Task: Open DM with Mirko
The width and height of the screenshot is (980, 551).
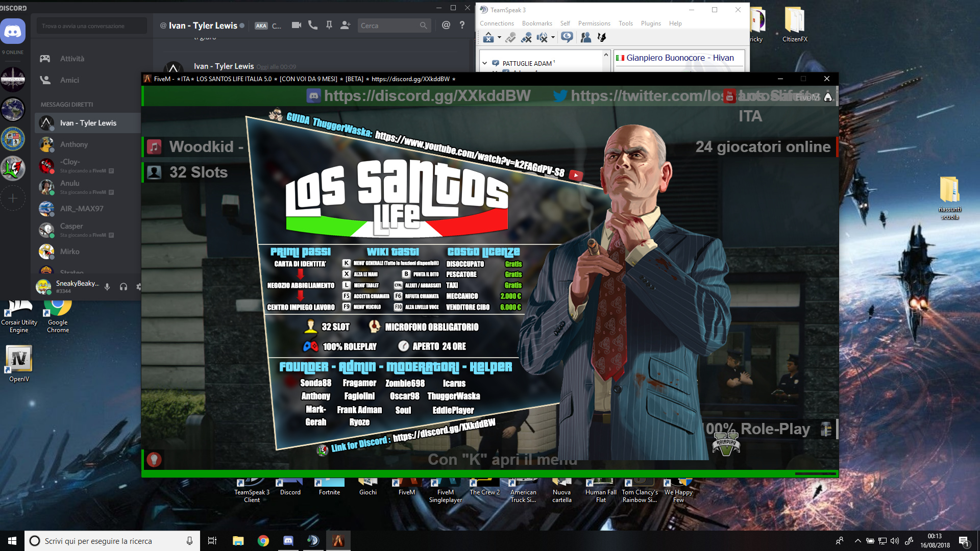Action: coord(87,252)
